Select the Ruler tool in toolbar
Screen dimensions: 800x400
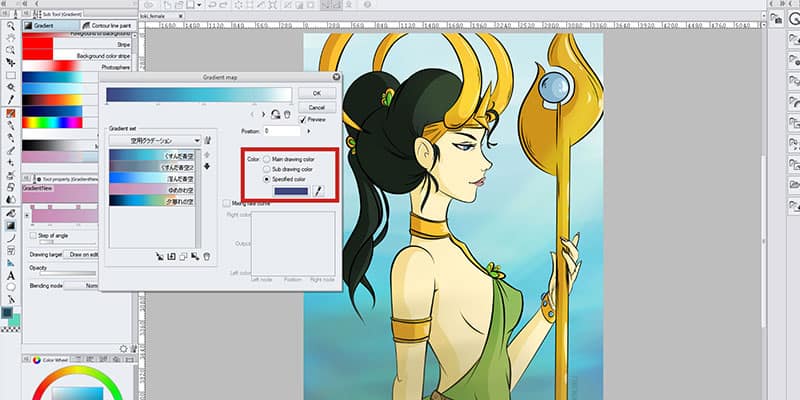pos(10,263)
